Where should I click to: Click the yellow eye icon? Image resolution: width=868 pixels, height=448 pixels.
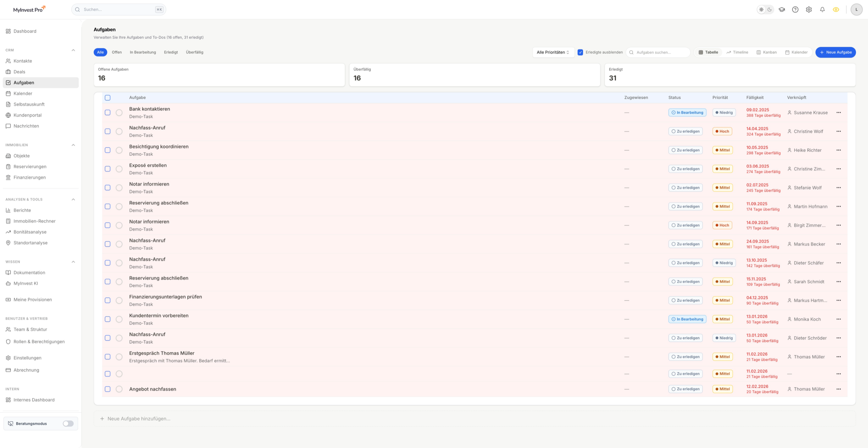(836, 10)
